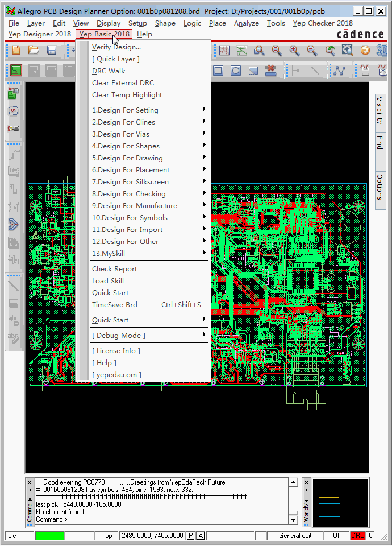
Task: Click the orange Refresh icon
Action: tap(365, 51)
